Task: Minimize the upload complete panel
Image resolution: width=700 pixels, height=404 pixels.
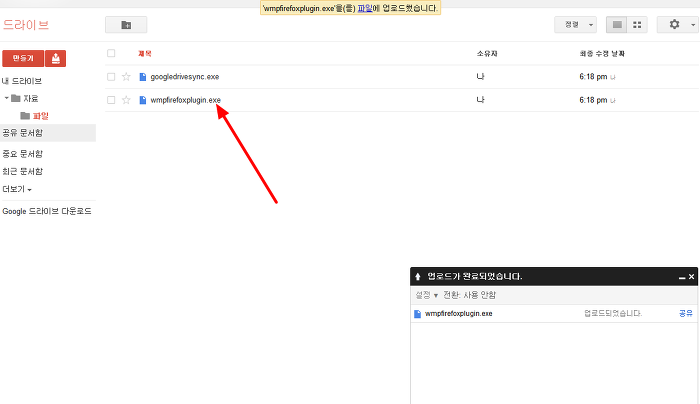Action: click(681, 276)
